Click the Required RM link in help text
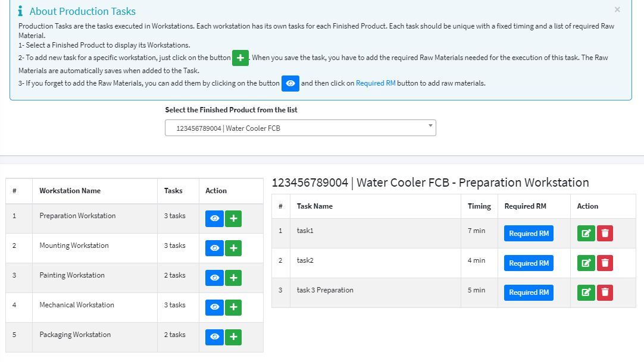 tap(375, 83)
